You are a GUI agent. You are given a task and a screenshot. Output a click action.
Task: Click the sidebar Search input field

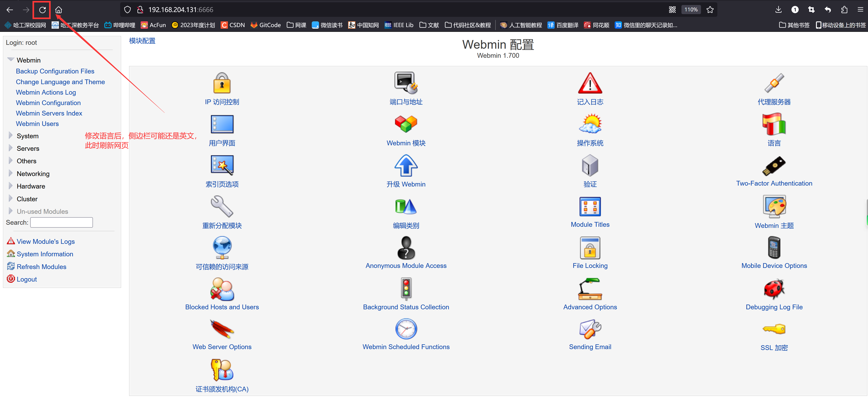61,222
